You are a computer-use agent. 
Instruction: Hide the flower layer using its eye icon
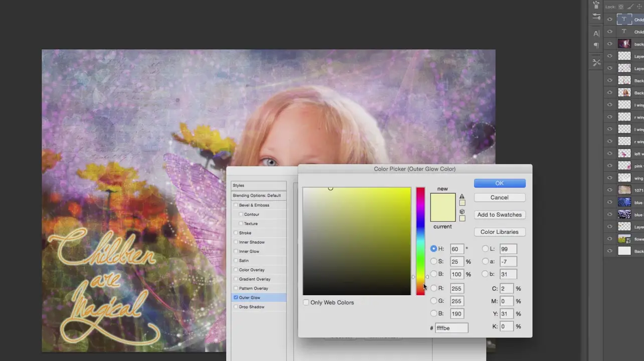[x=610, y=239]
